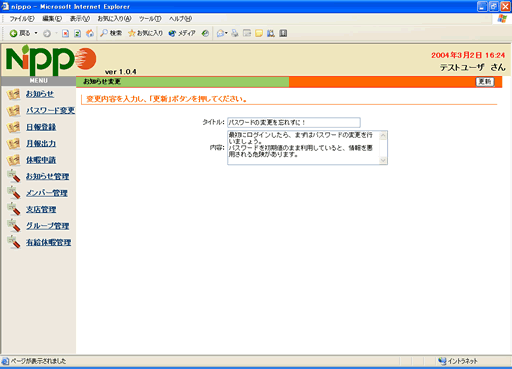Image resolution: width=512 pixels, height=369 pixels.
Task: Open the Mail button dropdown arrow
Action: click(226, 33)
